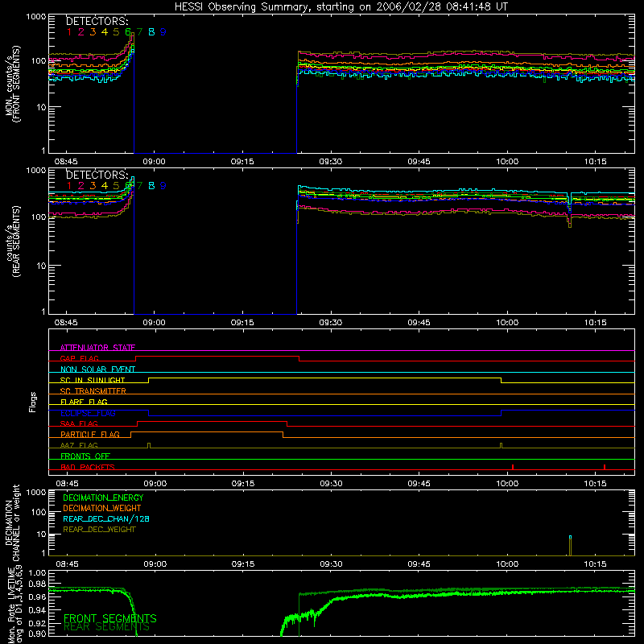Click the NON_SOLAR_EVENT flag label
The height and width of the screenshot is (644, 644).
pyautogui.click(x=97, y=369)
